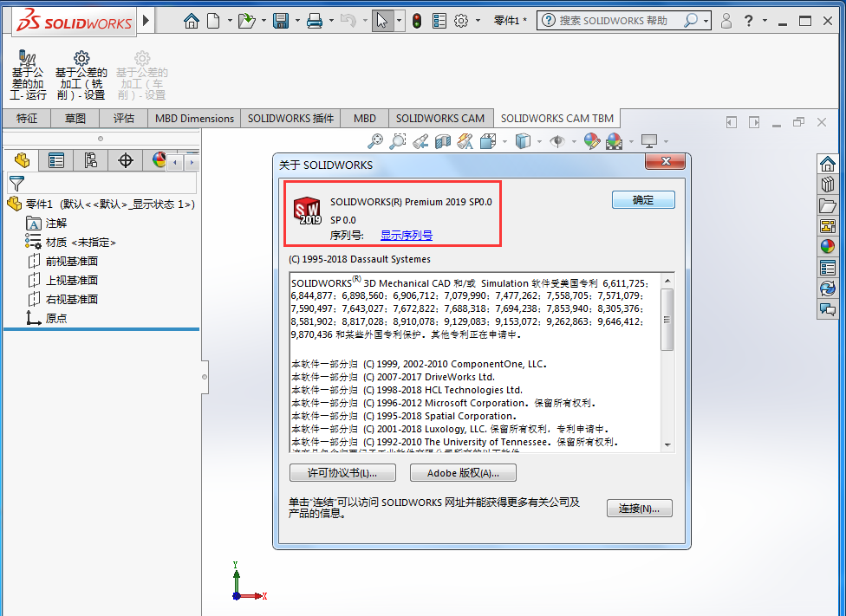Screen dimensions: 846x616
Task: Open the Options gear
Action: 461,21
